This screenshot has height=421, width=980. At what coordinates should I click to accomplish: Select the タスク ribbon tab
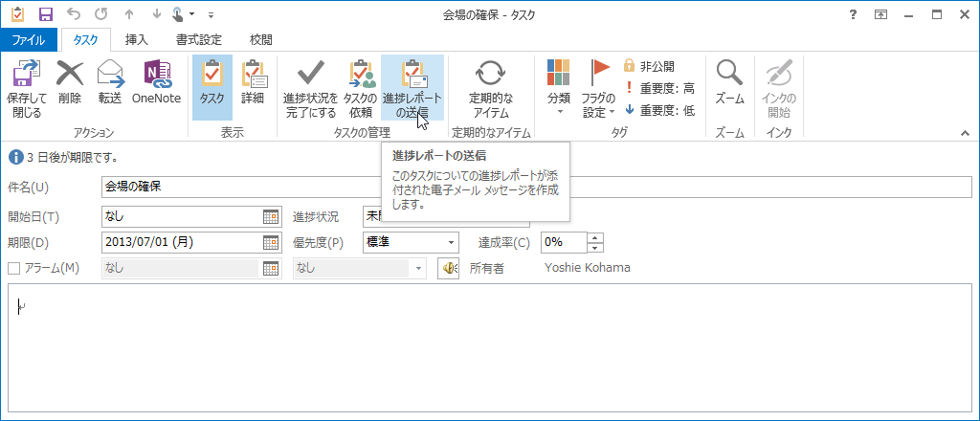85,40
